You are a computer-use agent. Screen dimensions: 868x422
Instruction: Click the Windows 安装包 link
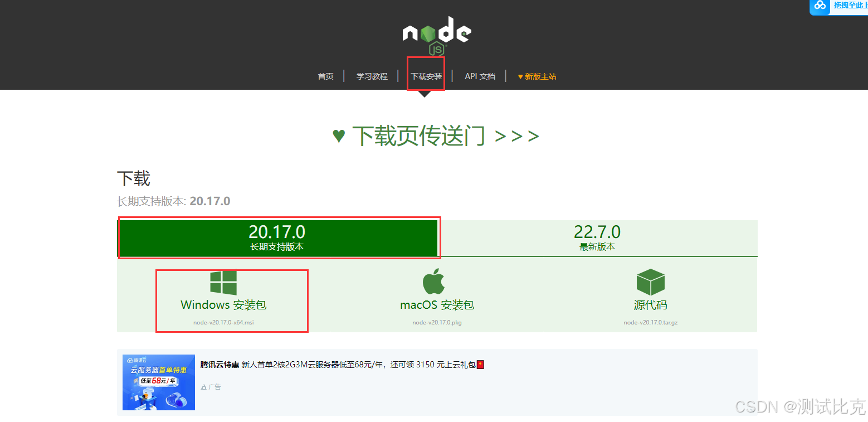coord(223,305)
